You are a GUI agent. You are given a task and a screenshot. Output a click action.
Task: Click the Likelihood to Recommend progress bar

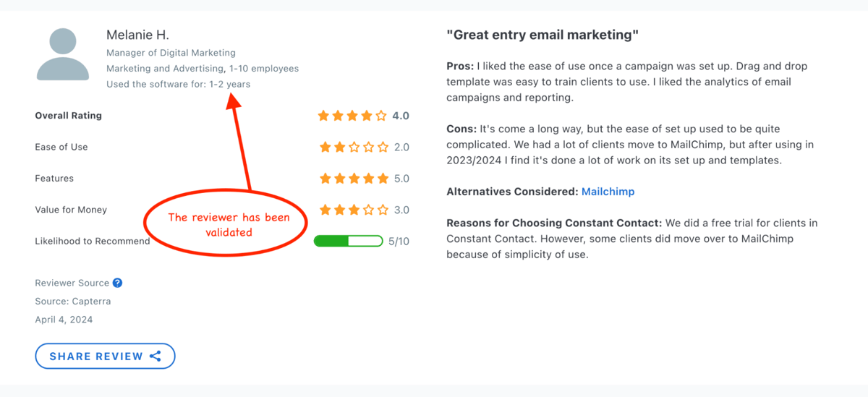(x=348, y=241)
